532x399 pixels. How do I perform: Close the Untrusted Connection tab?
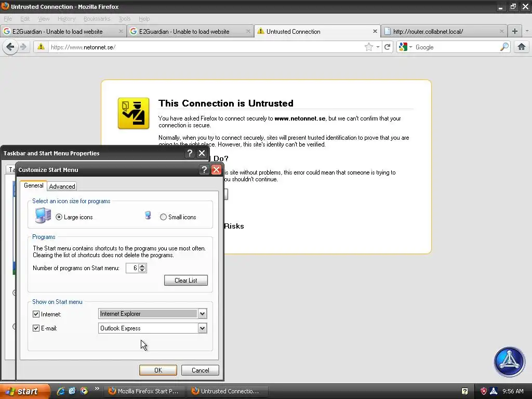click(x=375, y=31)
